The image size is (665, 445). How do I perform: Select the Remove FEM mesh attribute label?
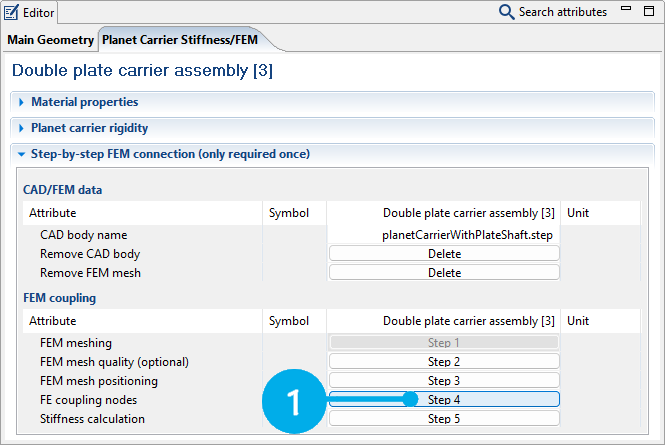coord(90,273)
